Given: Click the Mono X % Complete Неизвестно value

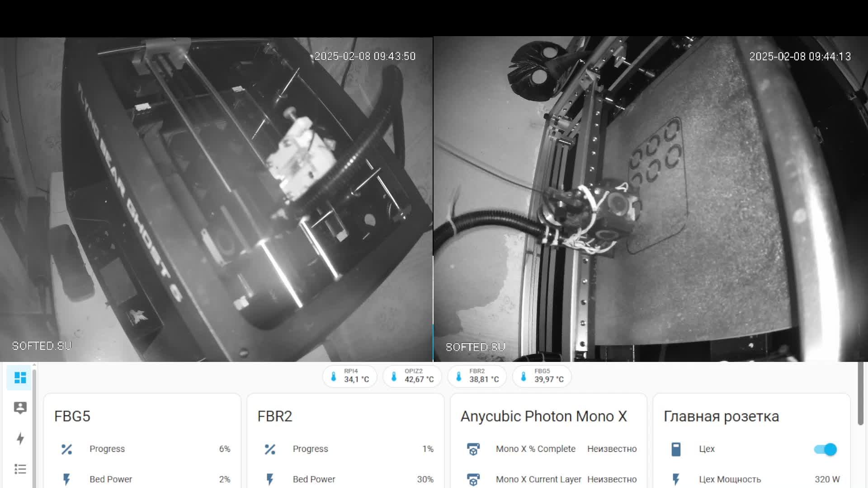Looking at the screenshot, I should click(x=612, y=449).
